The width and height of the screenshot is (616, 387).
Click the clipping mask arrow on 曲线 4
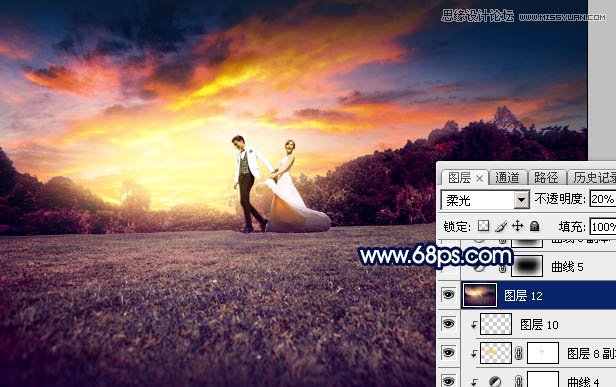point(474,382)
